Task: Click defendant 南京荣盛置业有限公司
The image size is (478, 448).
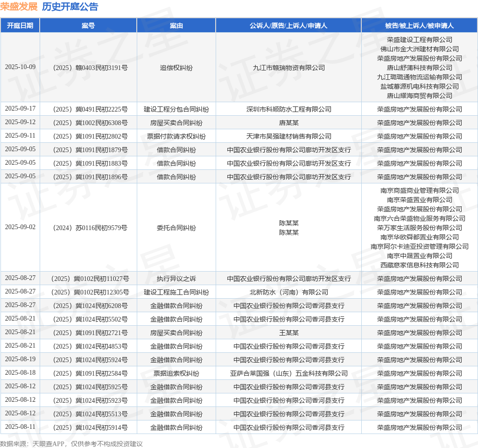Action: [x=420, y=200]
